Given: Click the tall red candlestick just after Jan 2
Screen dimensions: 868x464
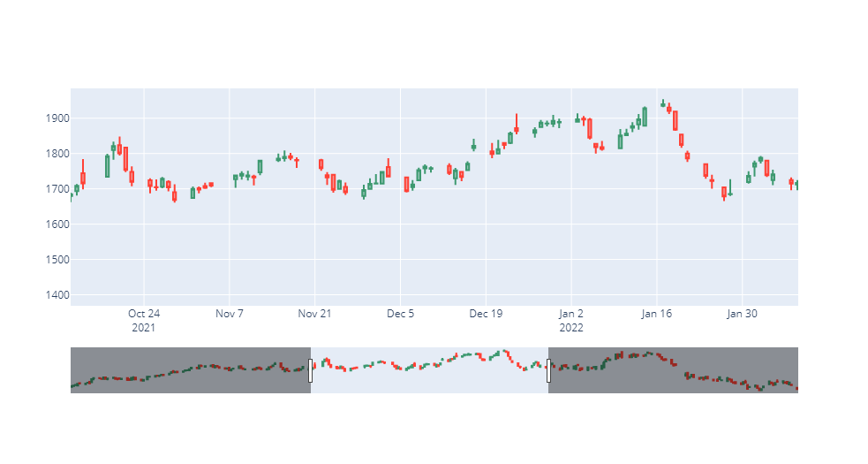Looking at the screenshot, I should [590, 129].
